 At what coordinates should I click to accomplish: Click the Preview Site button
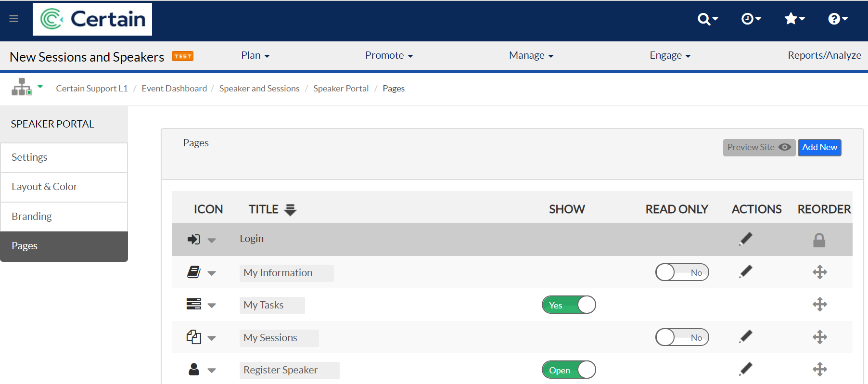click(x=759, y=147)
